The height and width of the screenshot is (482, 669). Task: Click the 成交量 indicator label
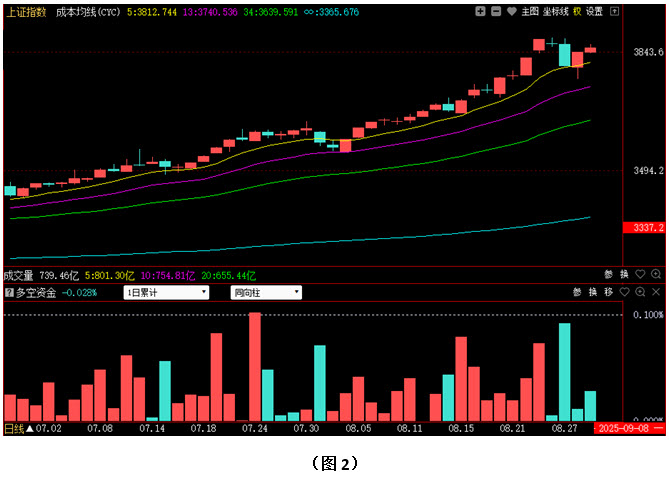(18, 276)
